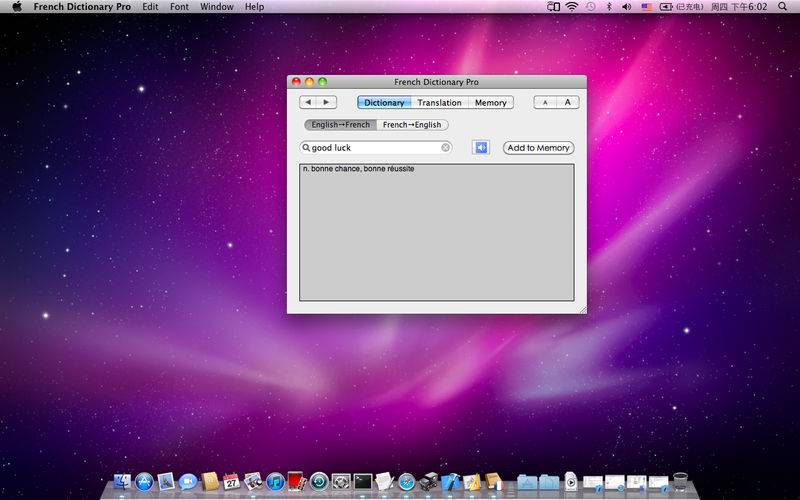This screenshot has height=500, width=800.
Task: Open the black truck Transmit icon in Dock
Action: coord(429,482)
